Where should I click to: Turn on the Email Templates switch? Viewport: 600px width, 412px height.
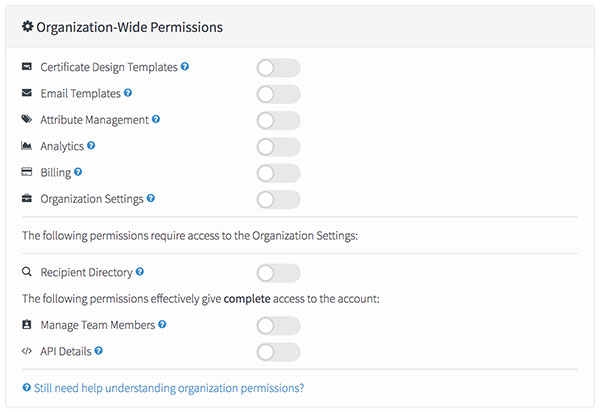[279, 94]
